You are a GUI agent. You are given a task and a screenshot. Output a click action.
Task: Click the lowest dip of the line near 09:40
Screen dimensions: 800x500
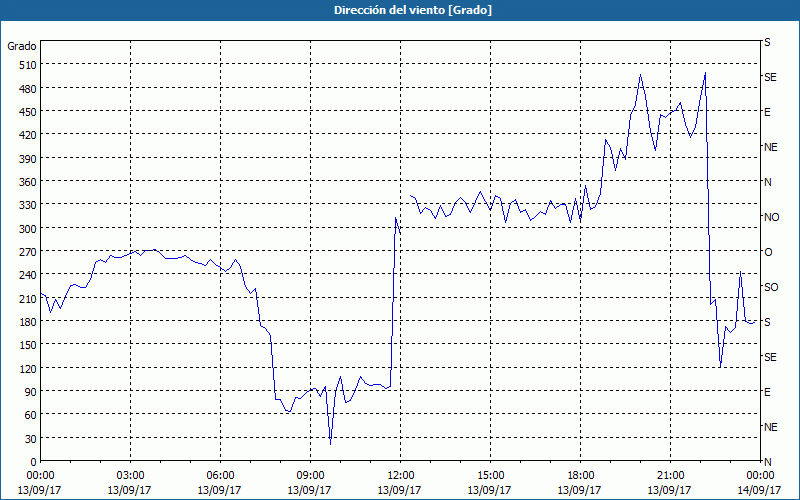tap(331, 444)
